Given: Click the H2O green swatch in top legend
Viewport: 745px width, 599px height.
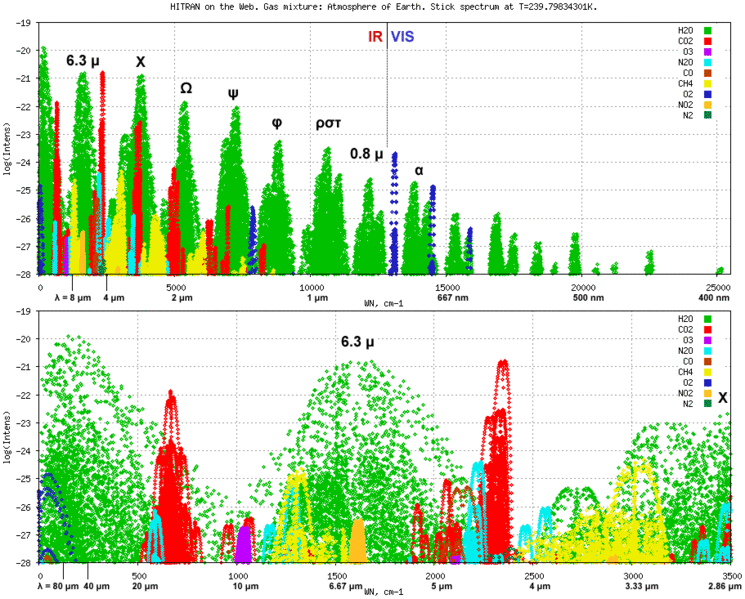Looking at the screenshot, I should tap(707, 31).
